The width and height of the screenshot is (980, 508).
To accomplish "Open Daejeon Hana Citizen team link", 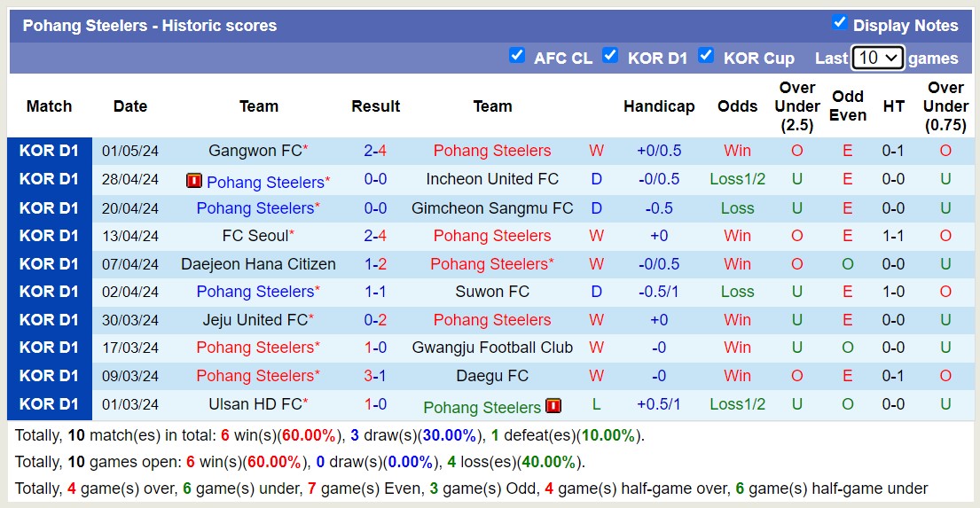I will 258,264.
